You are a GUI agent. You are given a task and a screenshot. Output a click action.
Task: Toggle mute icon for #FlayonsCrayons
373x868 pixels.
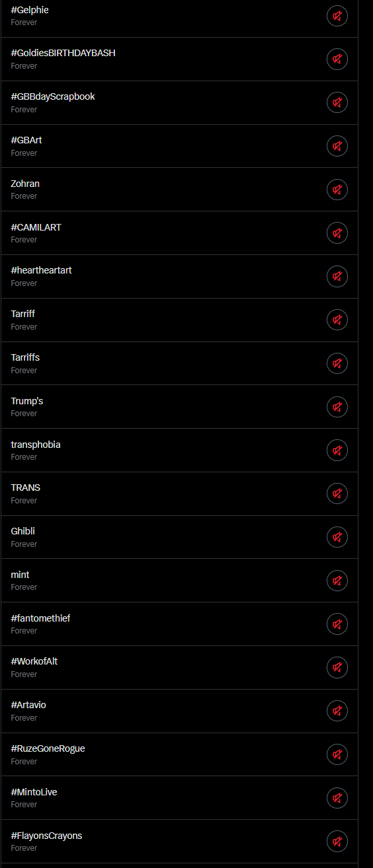tap(337, 842)
